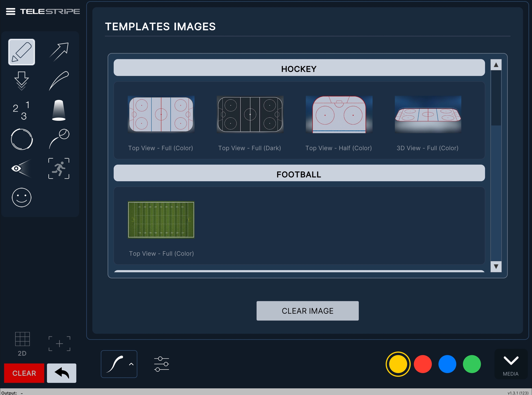
Task: Choose the blue color swatch
Action: [x=447, y=364]
